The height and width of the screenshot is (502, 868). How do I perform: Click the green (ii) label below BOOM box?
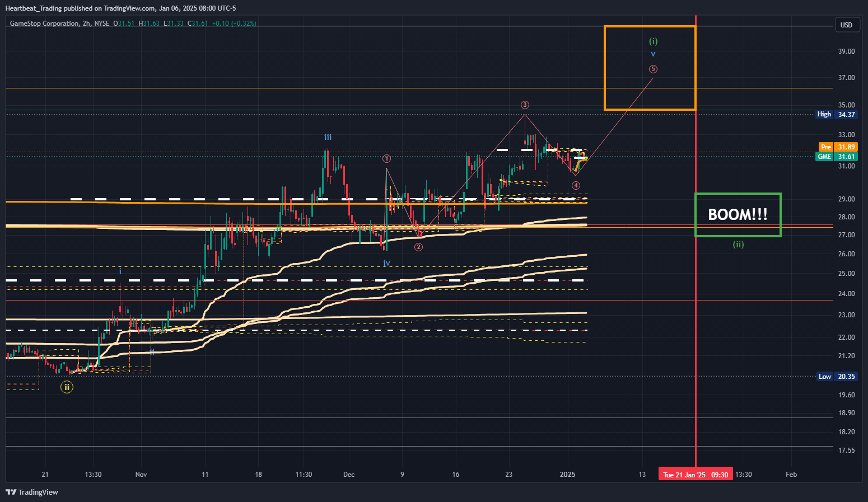738,244
